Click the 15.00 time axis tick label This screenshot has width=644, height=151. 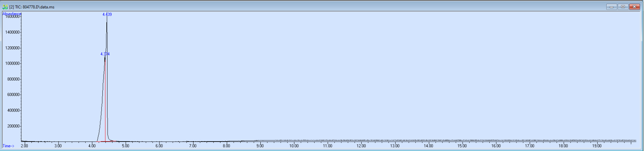coord(462,146)
